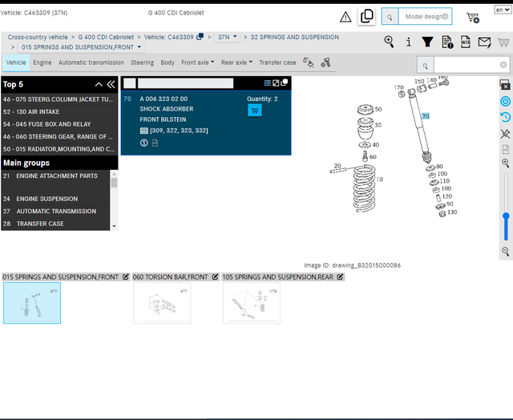
Task: Toggle the pin icon in right sidebar
Action: tap(506, 133)
